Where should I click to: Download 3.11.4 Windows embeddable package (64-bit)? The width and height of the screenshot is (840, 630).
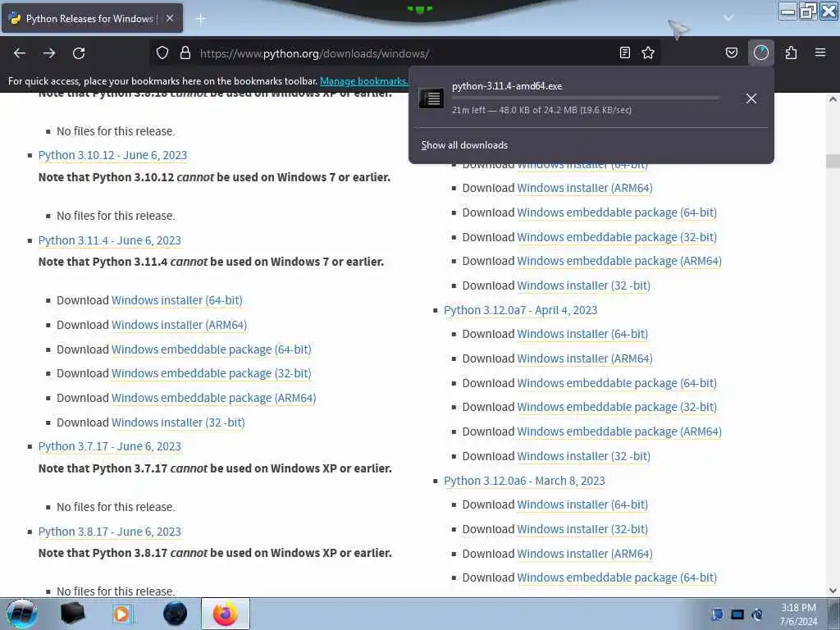coord(211,349)
